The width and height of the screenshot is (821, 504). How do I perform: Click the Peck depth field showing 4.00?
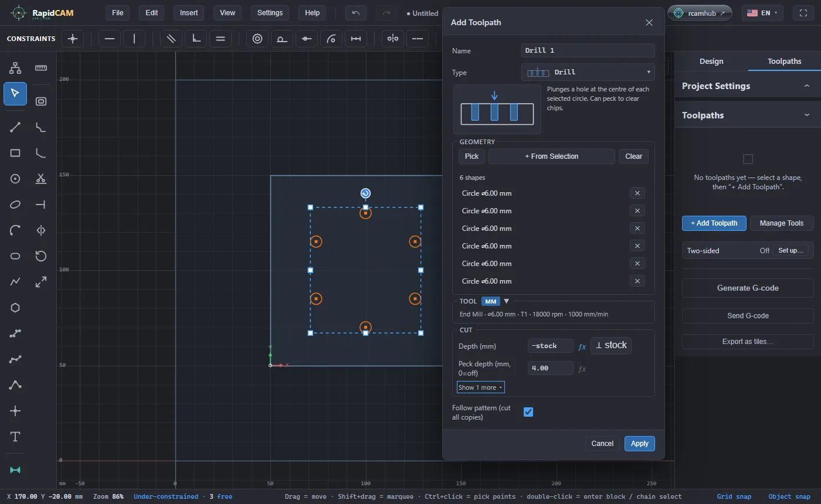coord(551,368)
